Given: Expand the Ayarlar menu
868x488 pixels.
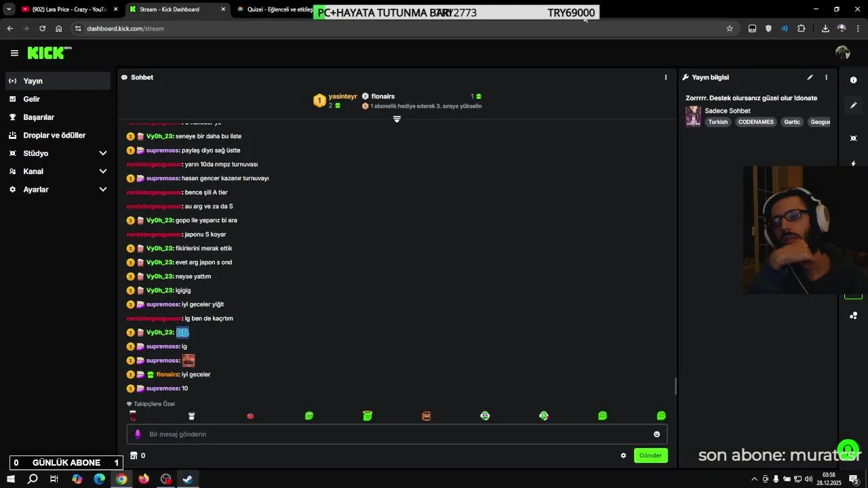Looking at the screenshot, I should click(103, 190).
